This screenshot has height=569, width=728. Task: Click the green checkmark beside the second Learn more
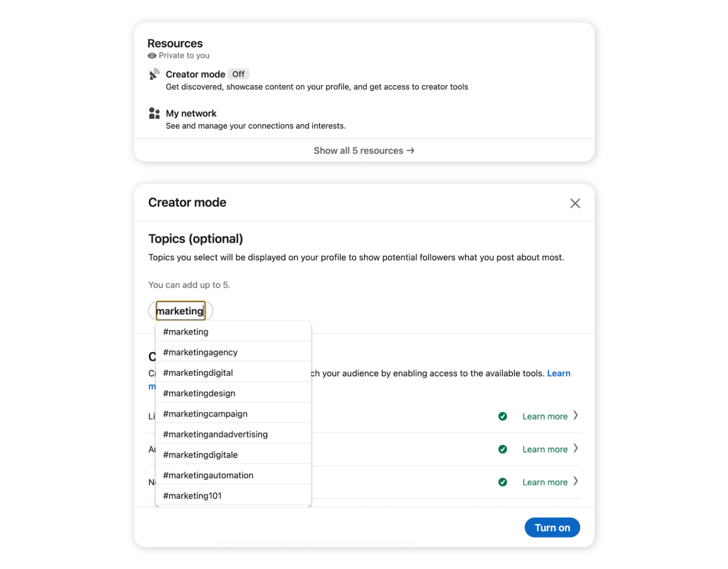tap(503, 449)
